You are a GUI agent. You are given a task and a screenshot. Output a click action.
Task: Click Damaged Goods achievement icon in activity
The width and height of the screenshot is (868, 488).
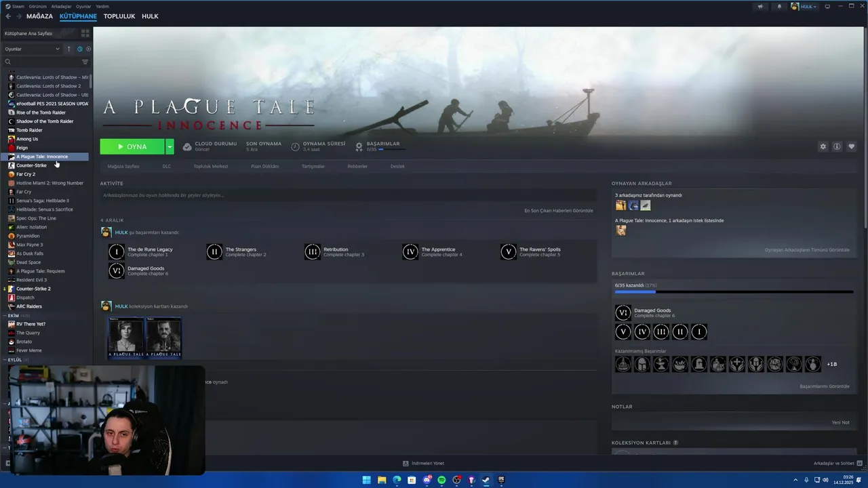pos(117,271)
